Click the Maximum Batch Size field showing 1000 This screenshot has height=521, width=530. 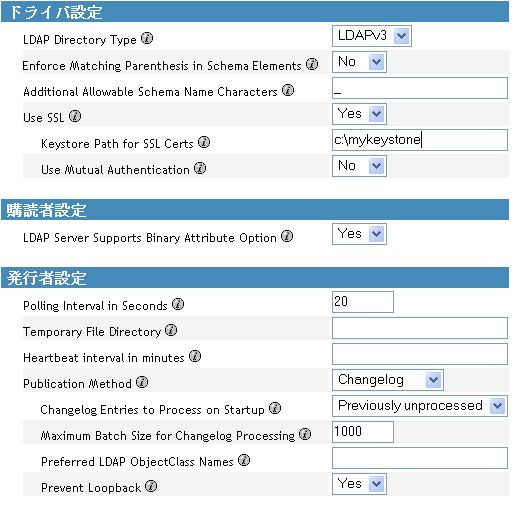point(363,432)
